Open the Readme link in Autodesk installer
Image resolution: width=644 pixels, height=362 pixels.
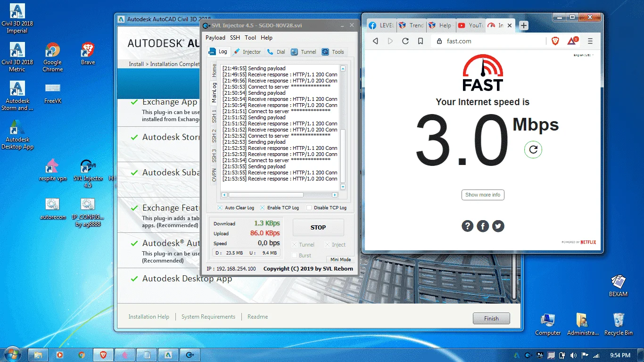[x=257, y=317]
